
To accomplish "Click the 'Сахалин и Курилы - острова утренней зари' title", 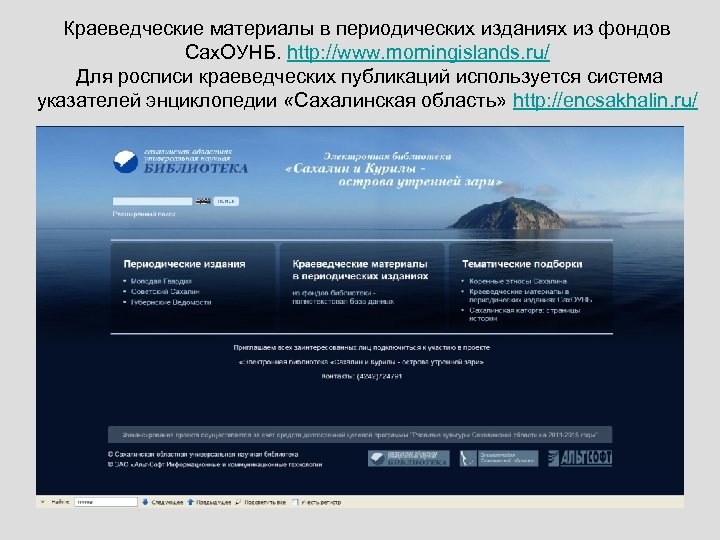I will 394,175.
